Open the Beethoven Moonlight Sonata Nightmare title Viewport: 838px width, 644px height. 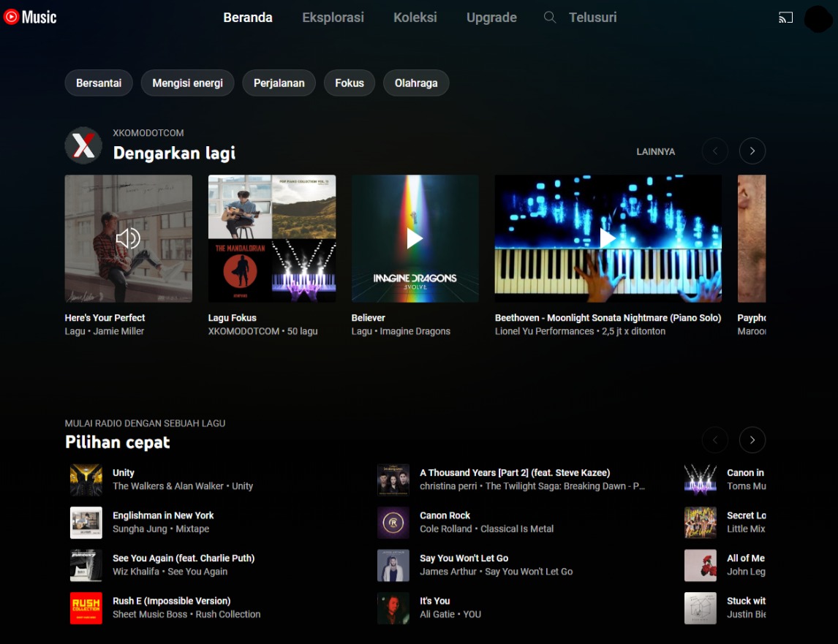(x=608, y=318)
